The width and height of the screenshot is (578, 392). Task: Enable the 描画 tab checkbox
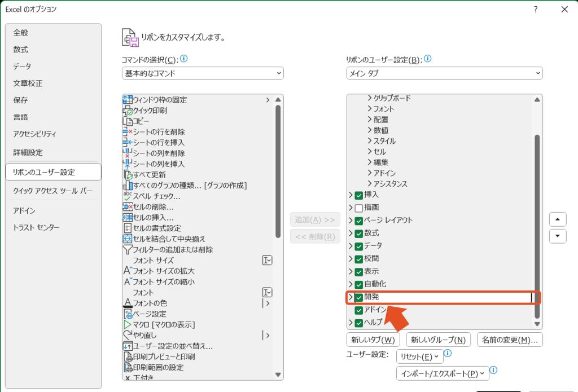click(x=358, y=208)
